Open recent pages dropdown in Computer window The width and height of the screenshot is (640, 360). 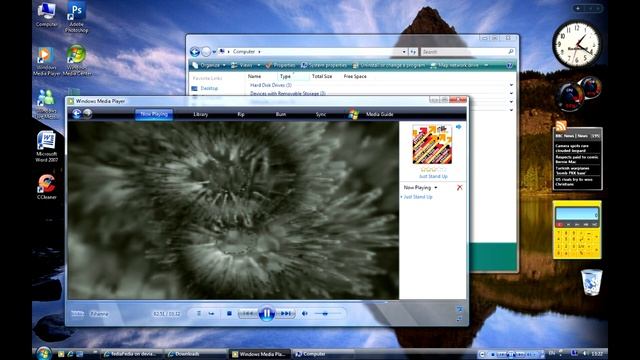pos(214,52)
